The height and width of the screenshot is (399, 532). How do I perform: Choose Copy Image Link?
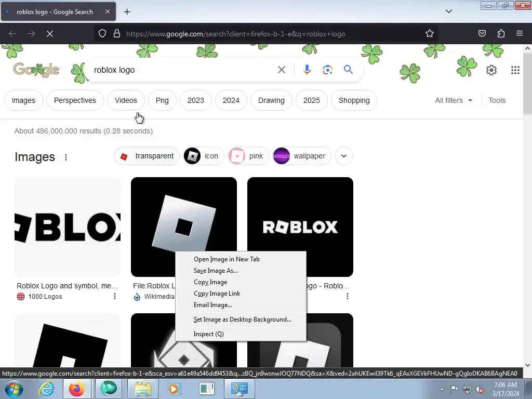coord(241,294)
